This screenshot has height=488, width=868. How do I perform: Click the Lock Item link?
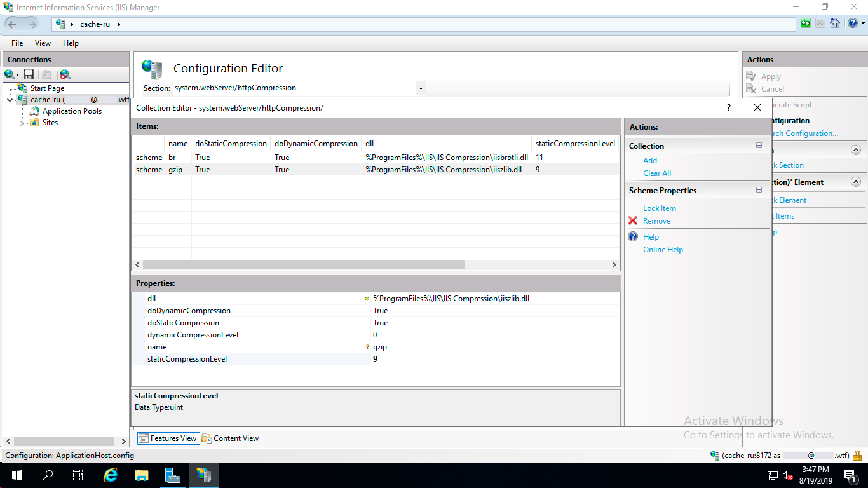pyautogui.click(x=660, y=208)
